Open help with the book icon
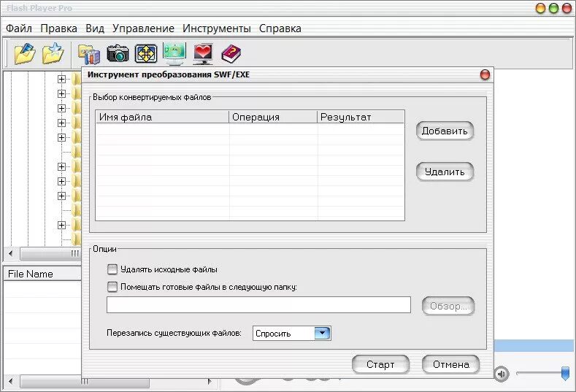This screenshot has width=576, height=392. 231,53
